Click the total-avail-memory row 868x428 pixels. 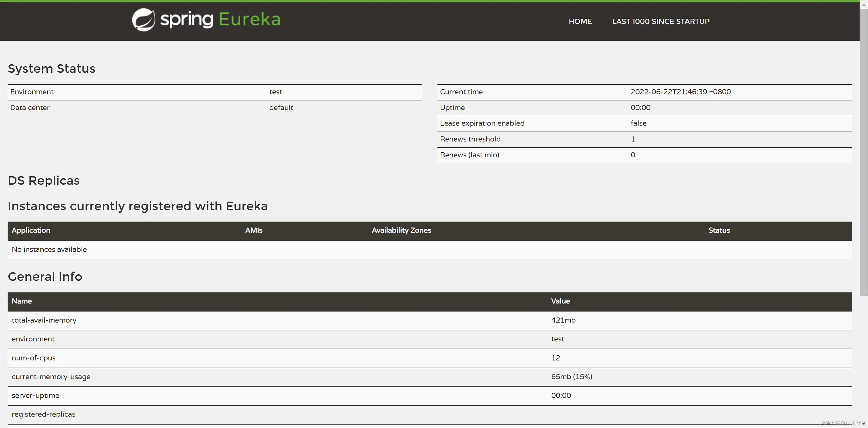point(44,320)
